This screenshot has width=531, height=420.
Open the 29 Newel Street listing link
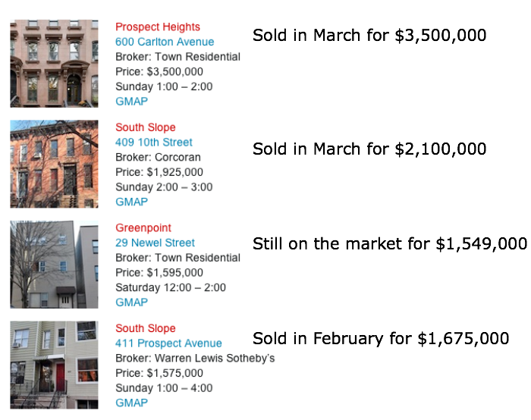pyautogui.click(x=155, y=243)
